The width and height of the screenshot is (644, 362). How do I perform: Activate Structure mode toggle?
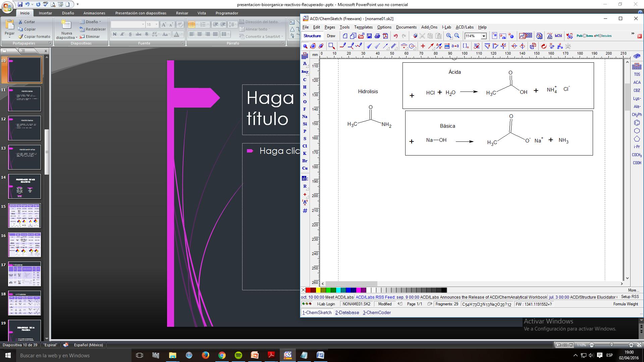pyautogui.click(x=312, y=36)
